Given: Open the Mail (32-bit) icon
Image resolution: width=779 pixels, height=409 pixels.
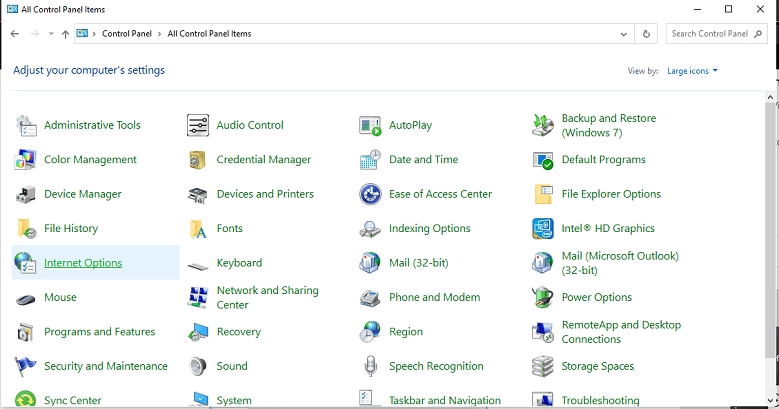Looking at the screenshot, I should click(370, 263).
